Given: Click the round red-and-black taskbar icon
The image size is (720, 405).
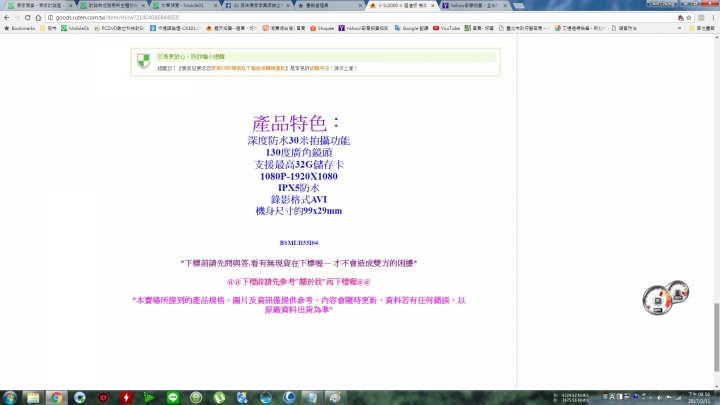Looking at the screenshot, I should click(103, 398).
